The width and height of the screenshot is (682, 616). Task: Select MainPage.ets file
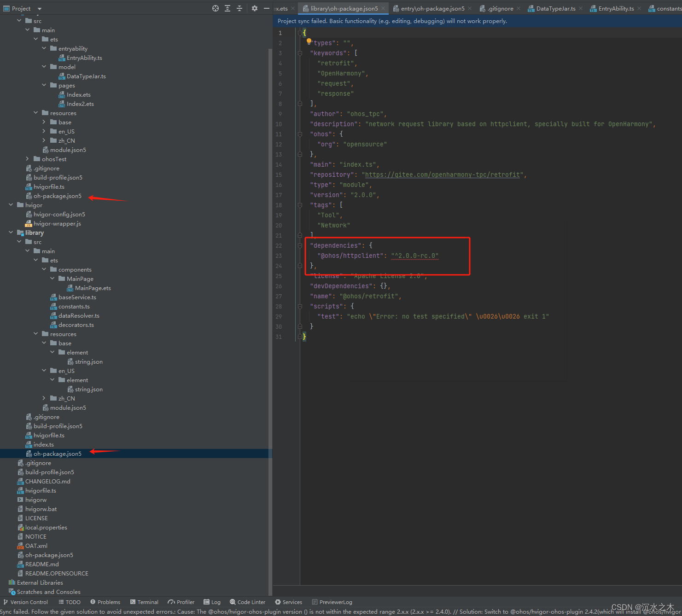pyautogui.click(x=93, y=288)
